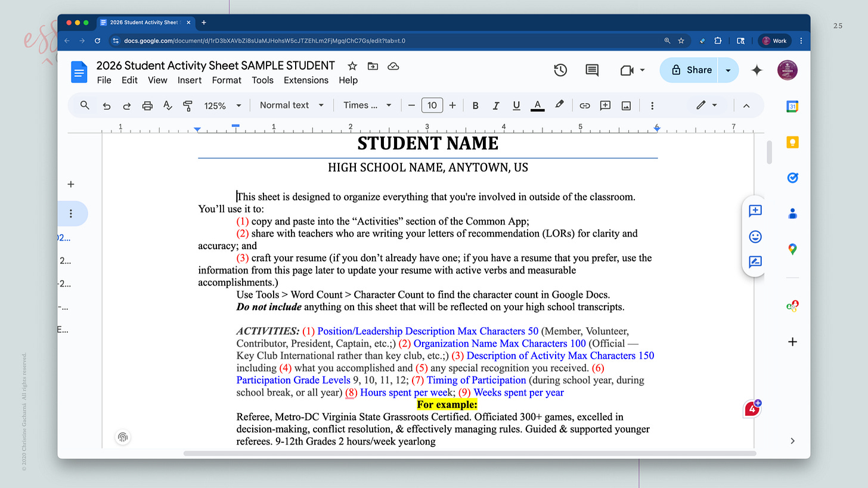Image resolution: width=868 pixels, height=488 pixels.
Task: Increase font size
Action: click(452, 105)
